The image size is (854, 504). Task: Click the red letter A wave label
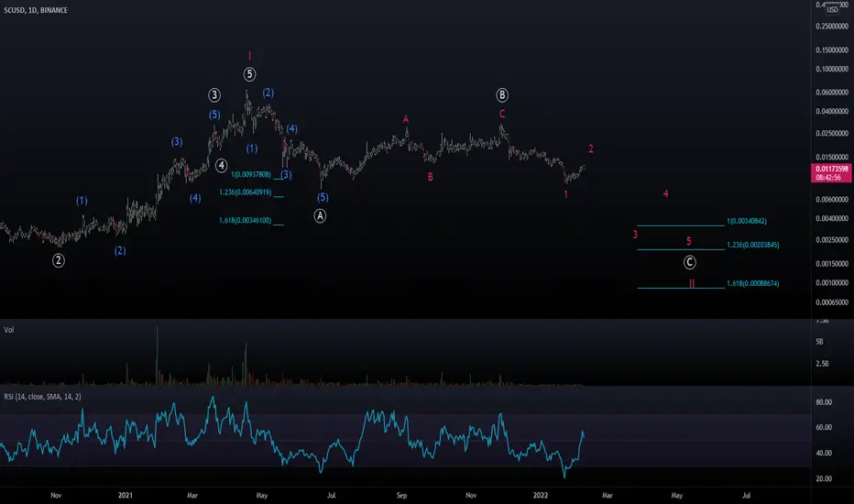pos(405,119)
